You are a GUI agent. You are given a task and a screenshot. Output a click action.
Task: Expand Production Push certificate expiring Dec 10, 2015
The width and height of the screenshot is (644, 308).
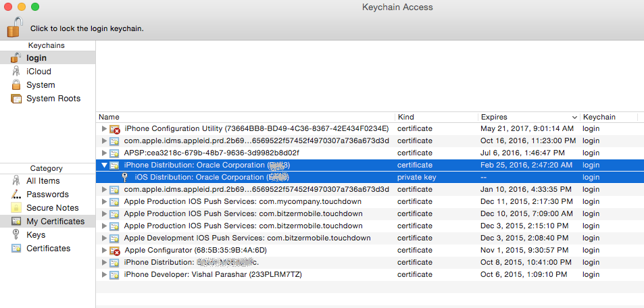(x=104, y=213)
